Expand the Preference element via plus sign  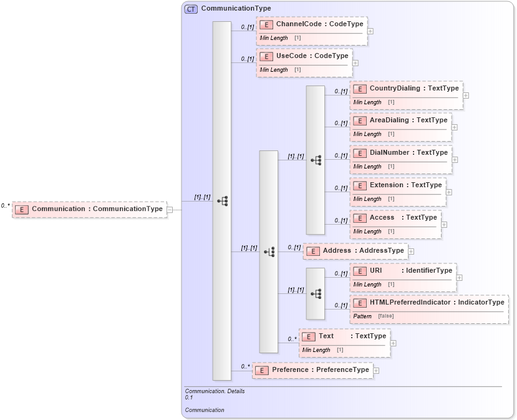tap(375, 369)
